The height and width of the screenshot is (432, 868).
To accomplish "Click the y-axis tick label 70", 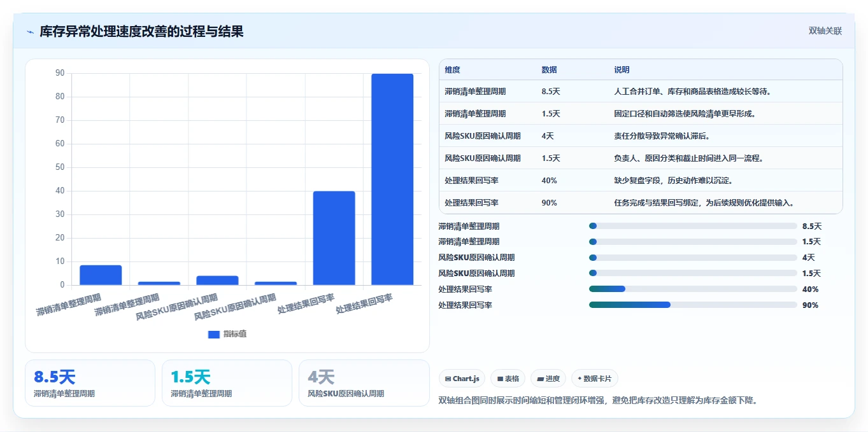I will pos(60,120).
